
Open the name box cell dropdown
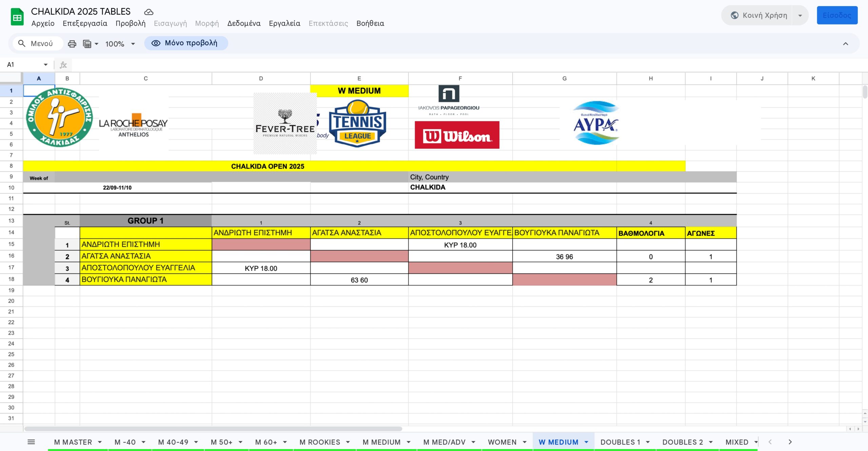point(45,64)
